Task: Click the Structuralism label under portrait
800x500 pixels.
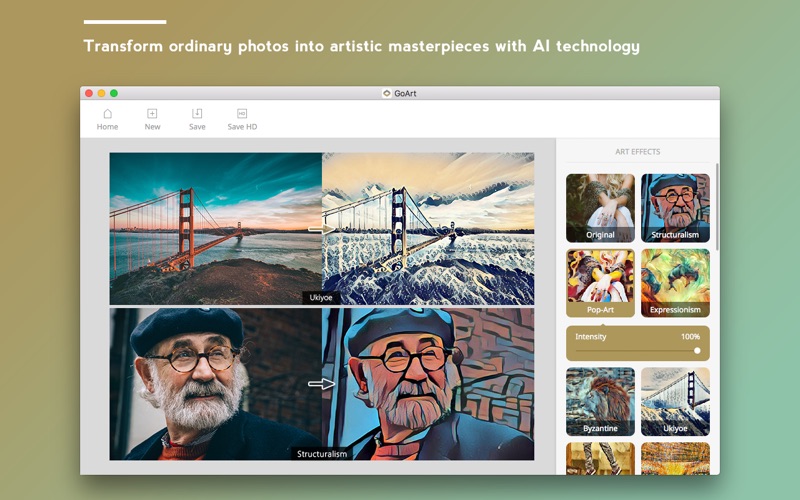Action: tap(321, 454)
